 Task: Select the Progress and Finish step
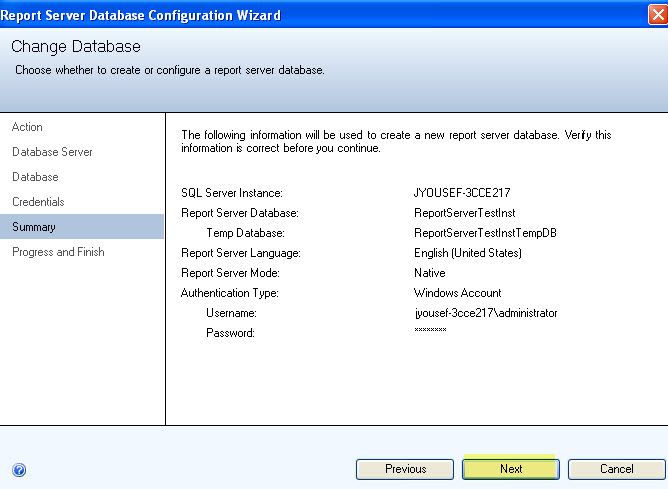click(58, 252)
